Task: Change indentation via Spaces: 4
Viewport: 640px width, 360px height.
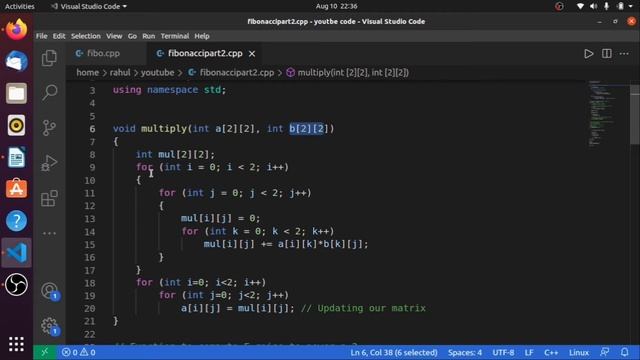Action: [x=464, y=352]
